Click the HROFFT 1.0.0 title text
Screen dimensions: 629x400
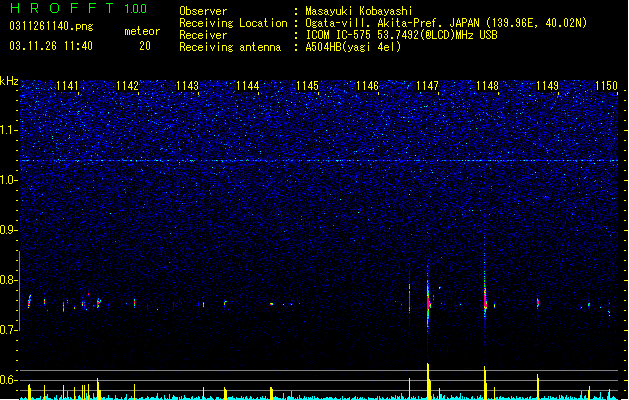coord(79,8)
